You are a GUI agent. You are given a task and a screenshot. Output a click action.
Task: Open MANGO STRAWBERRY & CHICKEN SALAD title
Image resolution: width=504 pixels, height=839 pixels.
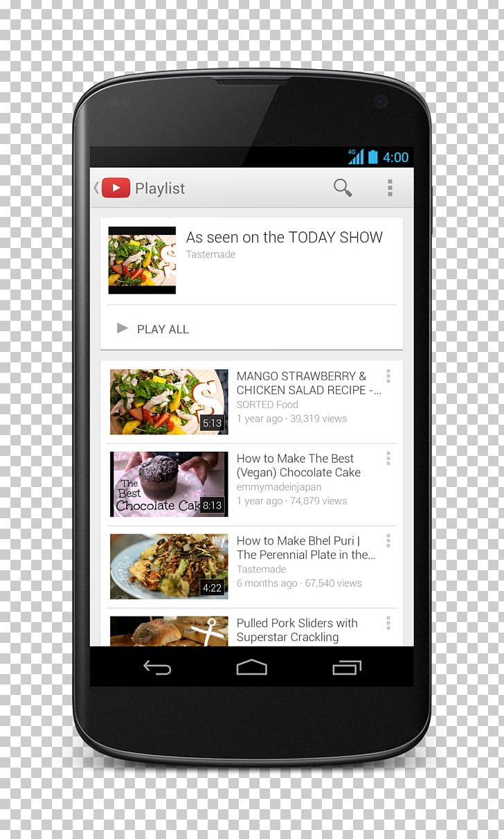coord(308,382)
